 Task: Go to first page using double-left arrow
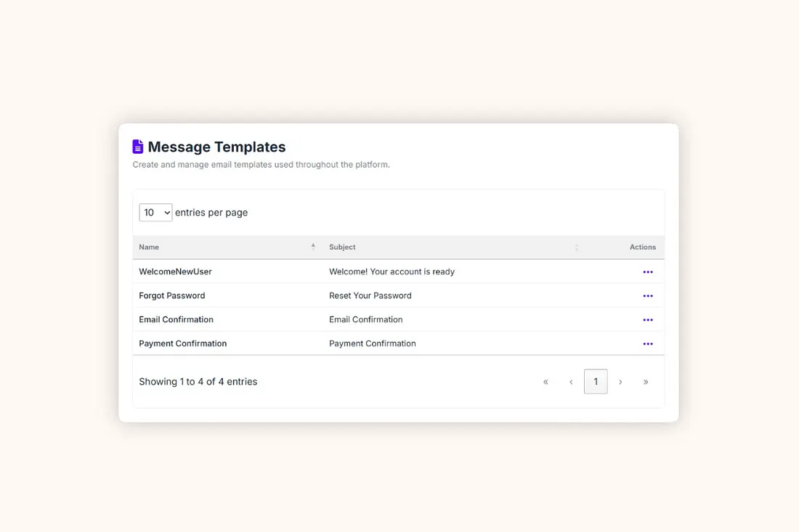point(545,382)
